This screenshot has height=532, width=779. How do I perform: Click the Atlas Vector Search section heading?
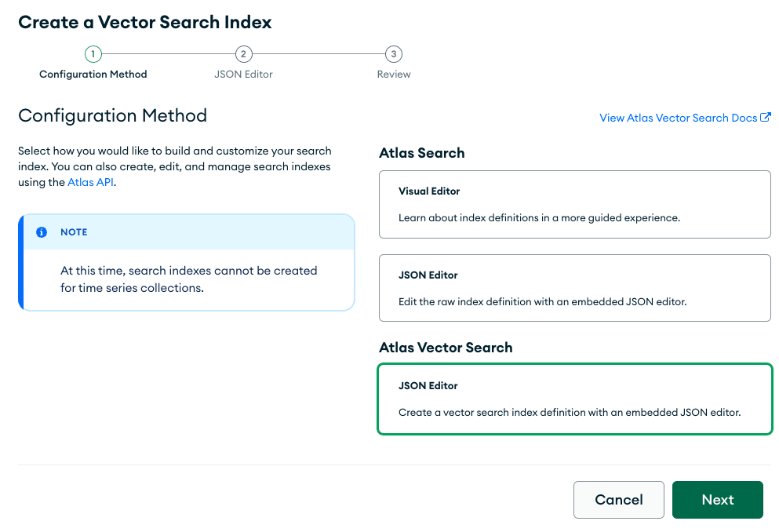[446, 347]
